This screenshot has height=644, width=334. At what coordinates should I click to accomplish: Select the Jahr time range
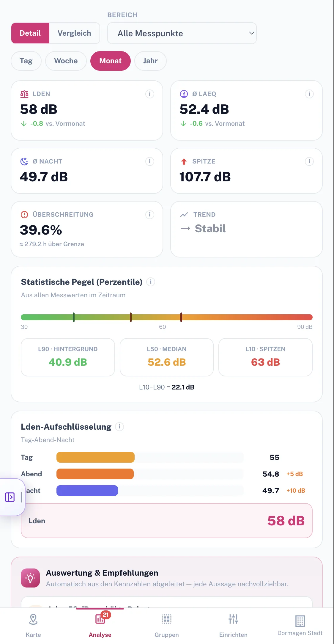click(x=150, y=61)
